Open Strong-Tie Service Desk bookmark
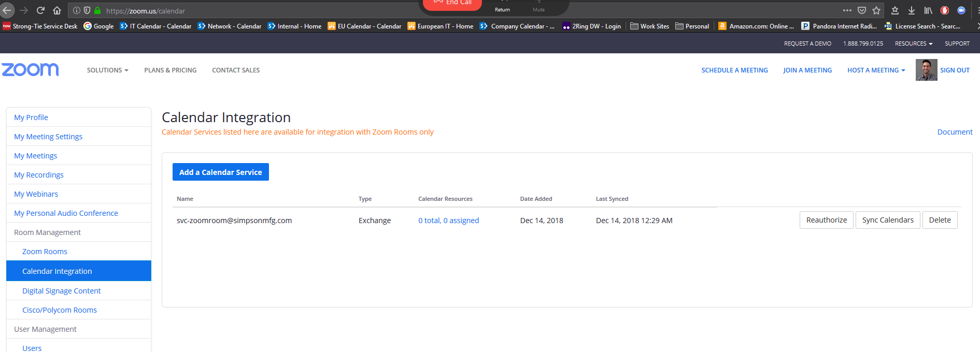 click(x=40, y=26)
